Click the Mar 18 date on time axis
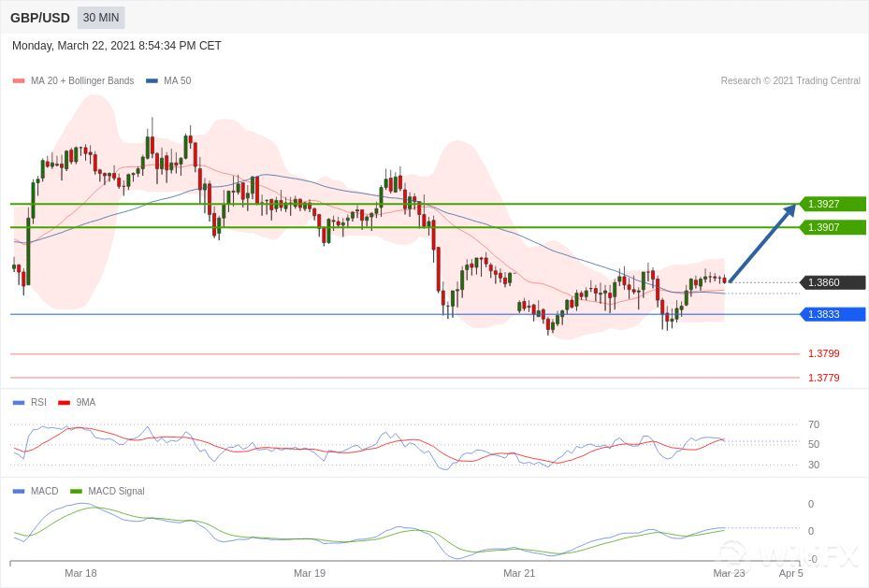 tap(80, 573)
